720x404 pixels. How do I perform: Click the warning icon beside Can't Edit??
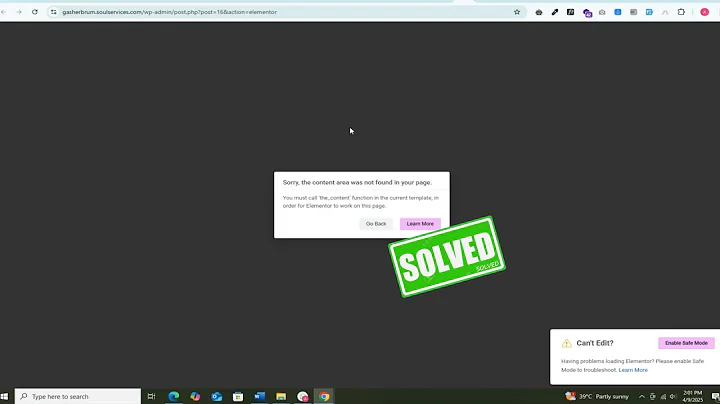pyautogui.click(x=567, y=343)
